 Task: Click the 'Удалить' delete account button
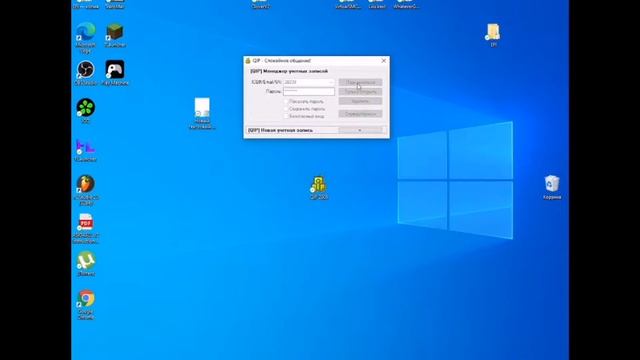360,101
